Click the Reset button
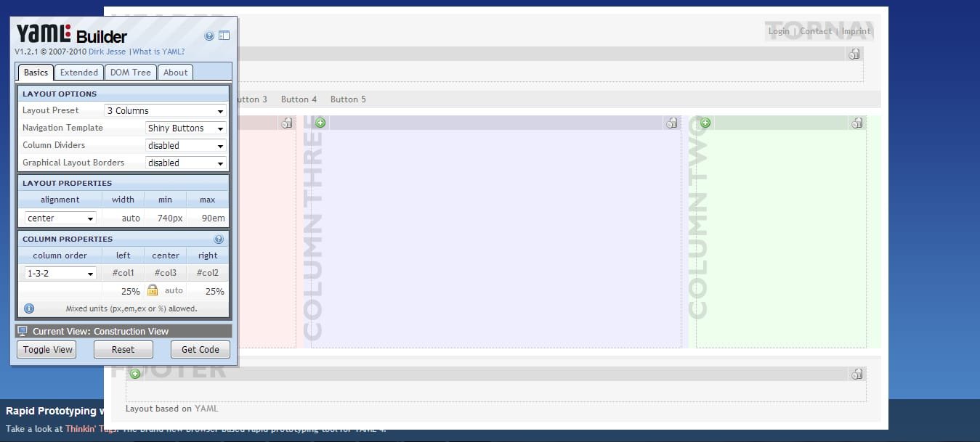This screenshot has width=980, height=442. click(123, 350)
